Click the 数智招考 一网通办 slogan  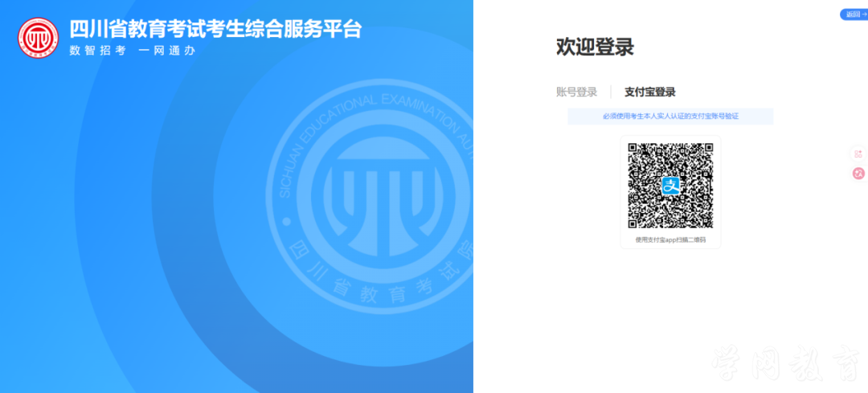point(133,51)
